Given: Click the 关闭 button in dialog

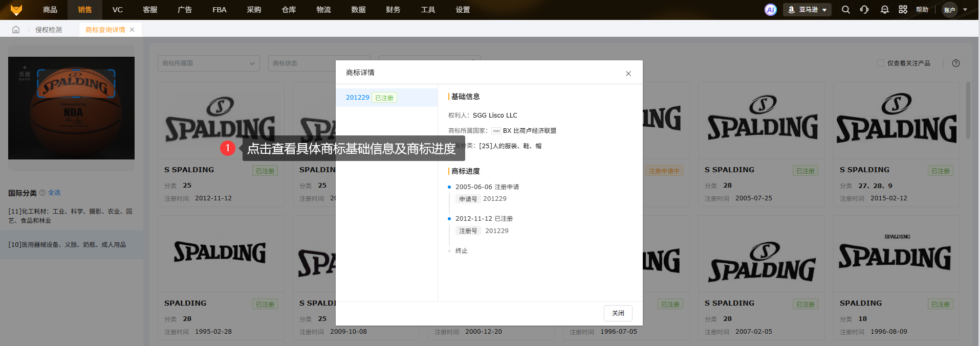Looking at the screenshot, I should (x=618, y=313).
